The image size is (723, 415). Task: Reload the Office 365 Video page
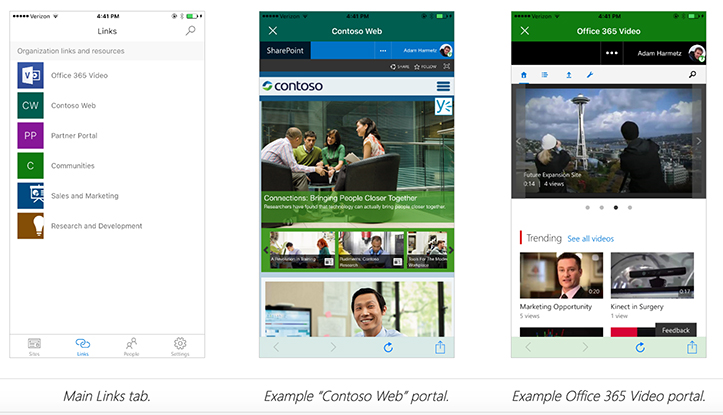[x=640, y=347]
